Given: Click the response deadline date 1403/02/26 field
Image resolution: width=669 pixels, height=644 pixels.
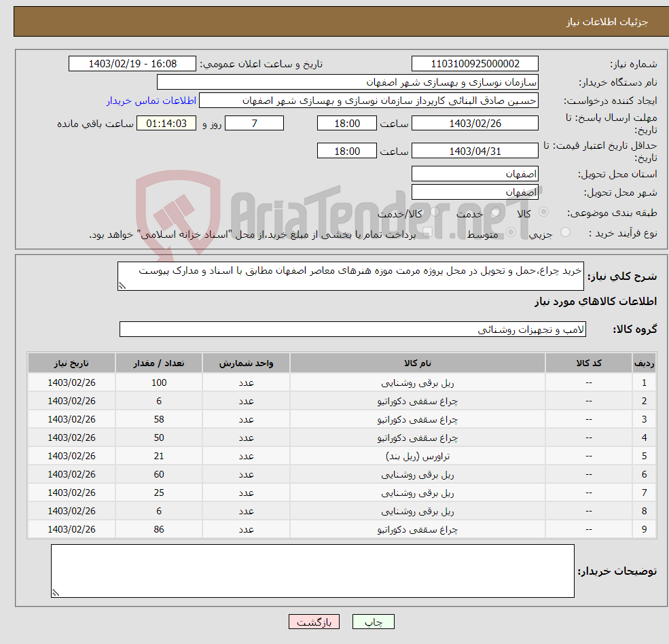Looking at the screenshot, I should (475, 124).
